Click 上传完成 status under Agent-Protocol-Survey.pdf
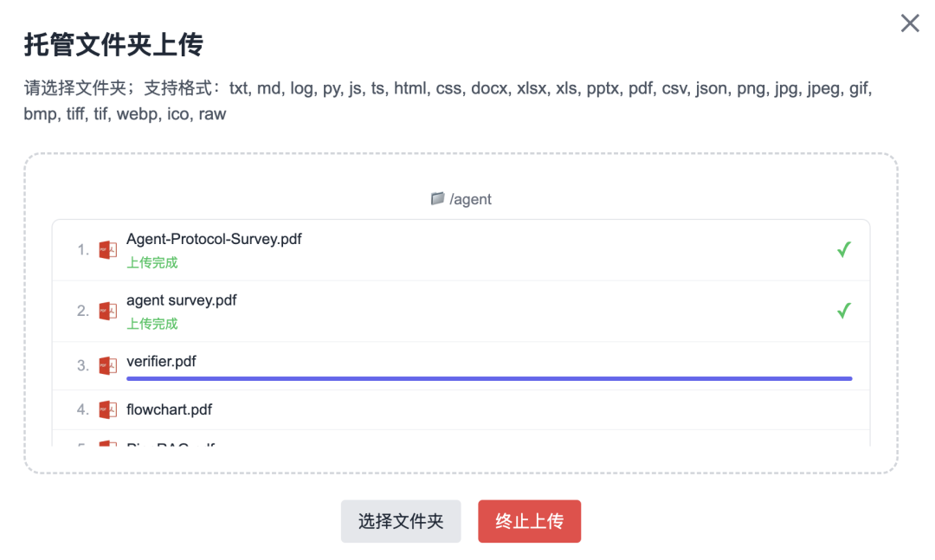 [x=152, y=263]
